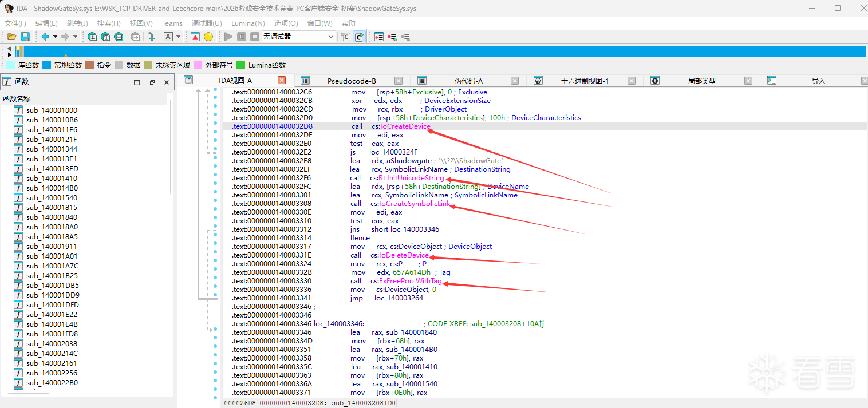Open the back-navigation history dropdown arrow
Viewport: 868px width, 408px height.
[55, 37]
